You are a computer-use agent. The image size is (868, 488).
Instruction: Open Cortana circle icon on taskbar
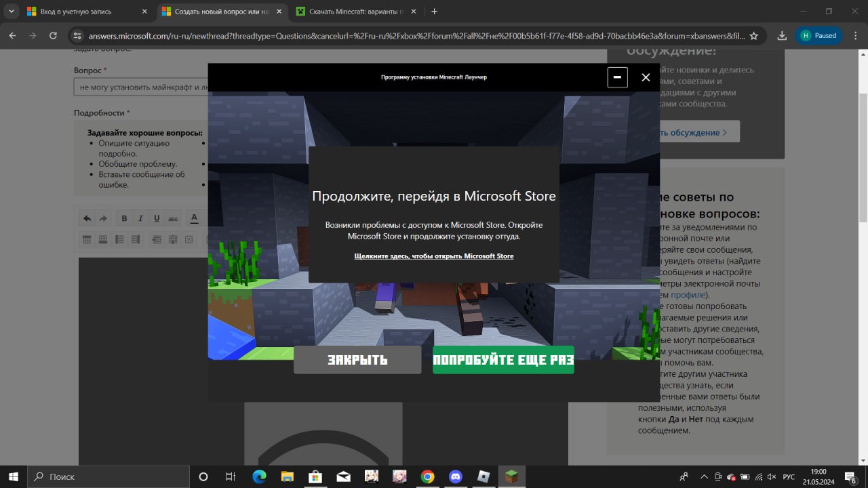pyautogui.click(x=203, y=476)
